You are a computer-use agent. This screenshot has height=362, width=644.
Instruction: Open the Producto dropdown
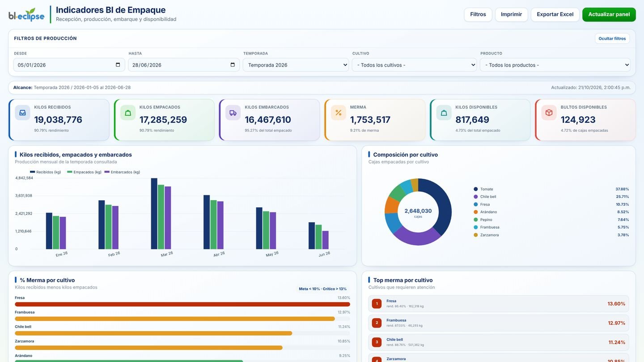[555, 65]
